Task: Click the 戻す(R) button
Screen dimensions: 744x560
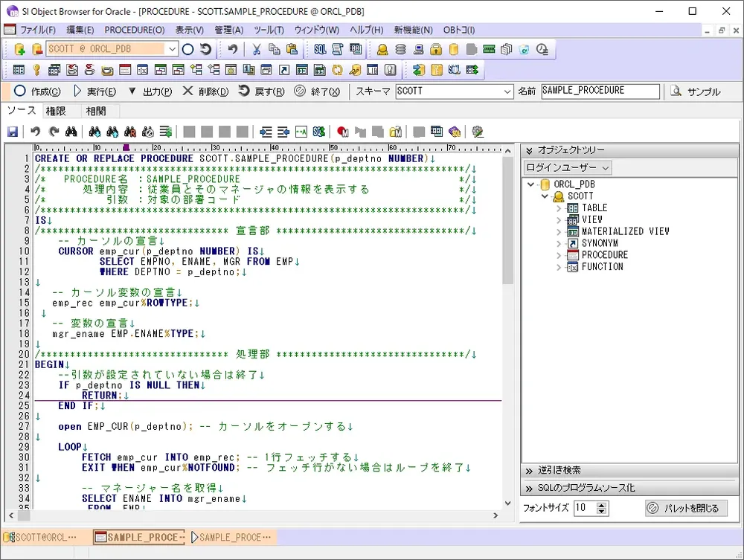Action: tap(261, 91)
